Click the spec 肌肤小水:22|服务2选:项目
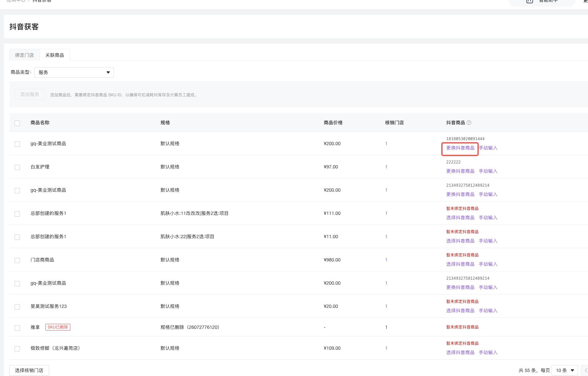 tap(187, 236)
